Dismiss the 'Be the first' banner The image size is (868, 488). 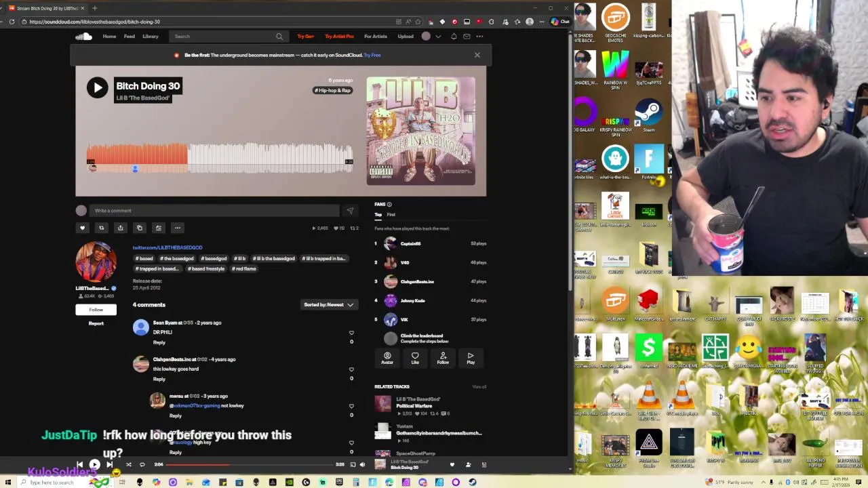[477, 55]
